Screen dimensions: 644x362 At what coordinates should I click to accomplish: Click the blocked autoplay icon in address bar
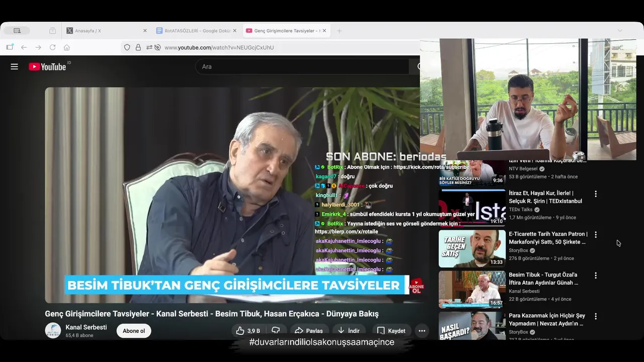tap(157, 47)
